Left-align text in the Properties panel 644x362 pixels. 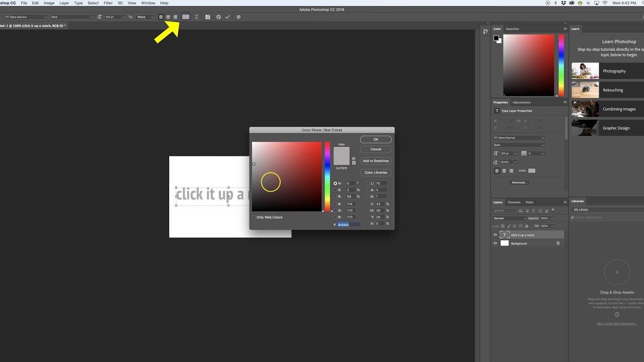click(497, 171)
